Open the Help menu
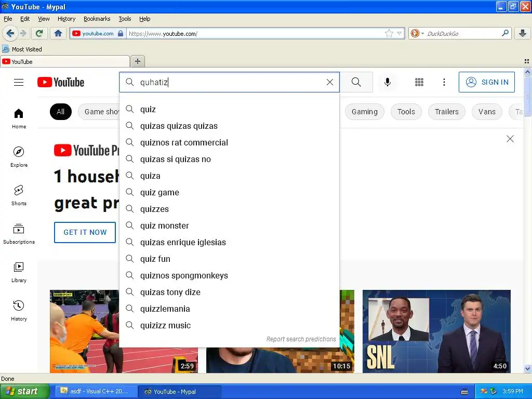Viewport: 532px width, 399px height. 144,19
